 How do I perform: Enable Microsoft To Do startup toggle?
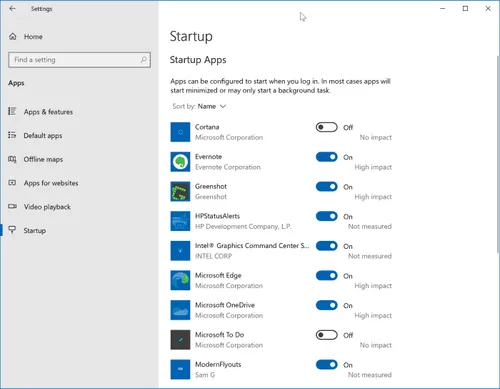click(x=327, y=335)
